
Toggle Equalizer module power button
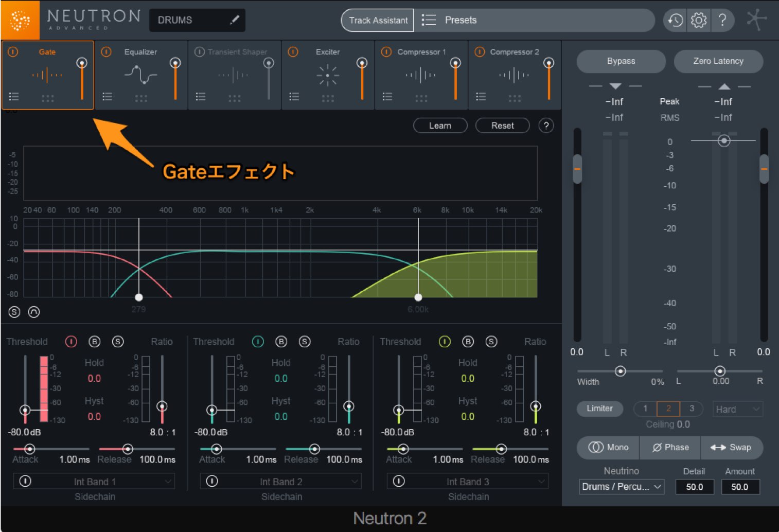(107, 52)
